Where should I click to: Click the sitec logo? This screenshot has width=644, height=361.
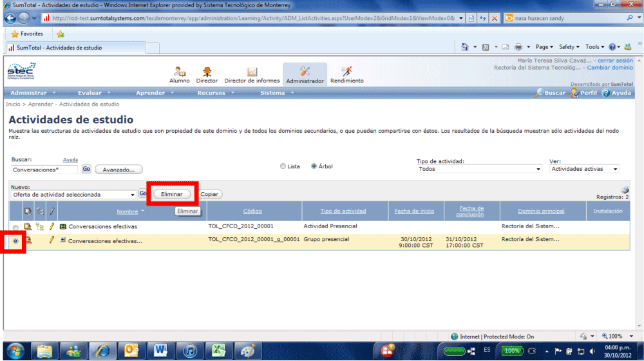point(22,71)
